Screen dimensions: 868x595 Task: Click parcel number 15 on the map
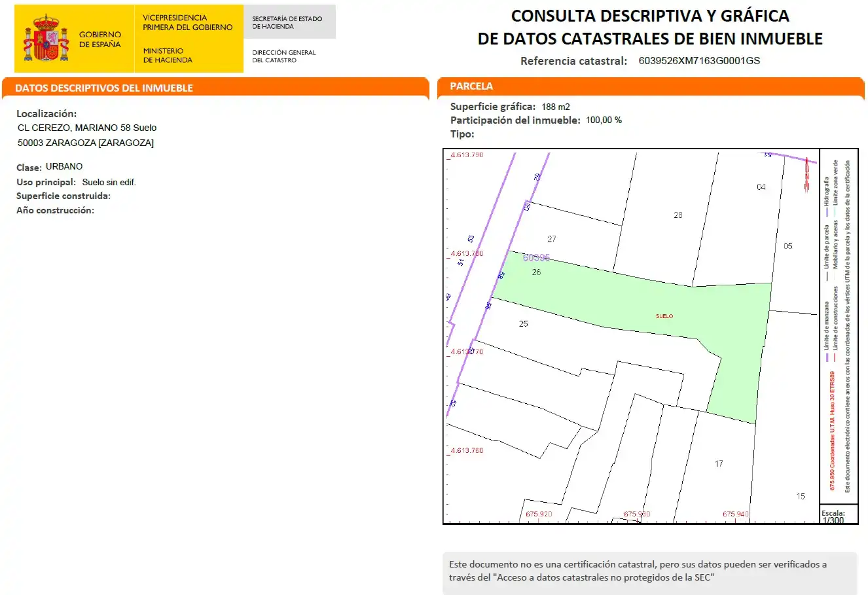[801, 496]
